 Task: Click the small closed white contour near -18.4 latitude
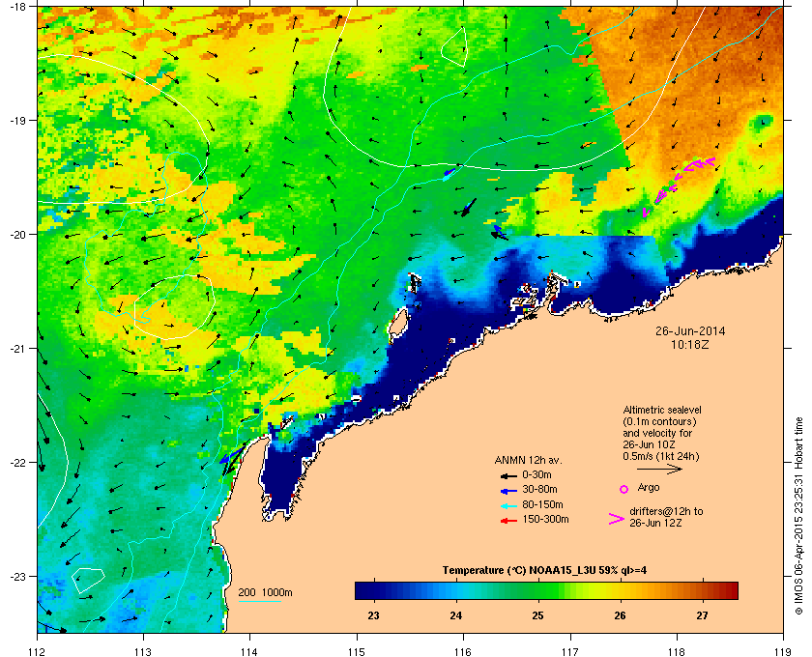(x=454, y=46)
